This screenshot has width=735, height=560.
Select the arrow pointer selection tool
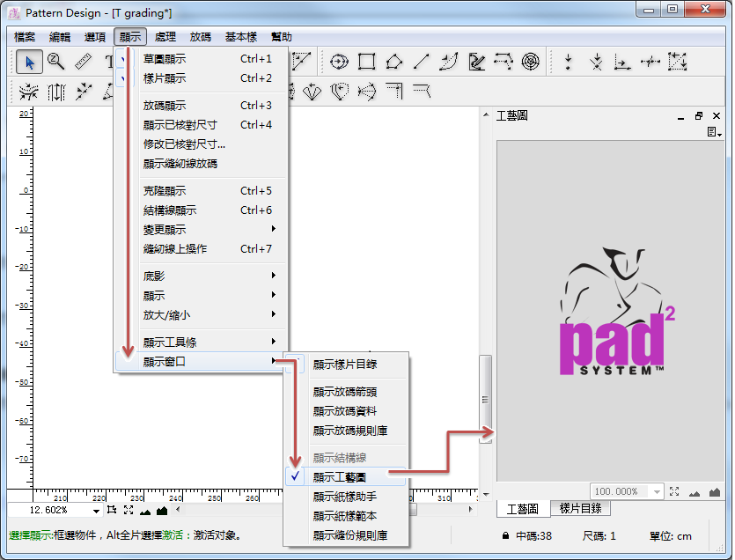[x=29, y=62]
